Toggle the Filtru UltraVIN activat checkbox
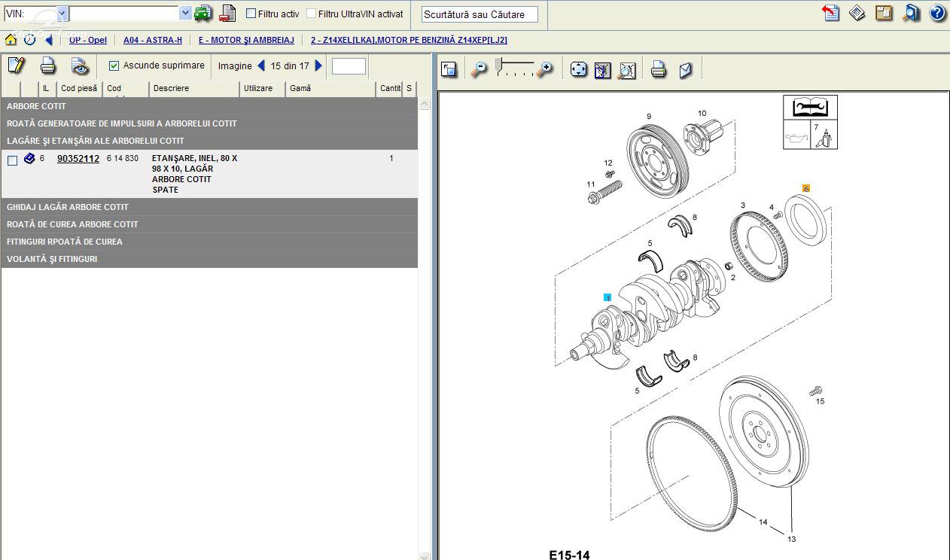Viewport: 950px width, 560px height. point(311,14)
